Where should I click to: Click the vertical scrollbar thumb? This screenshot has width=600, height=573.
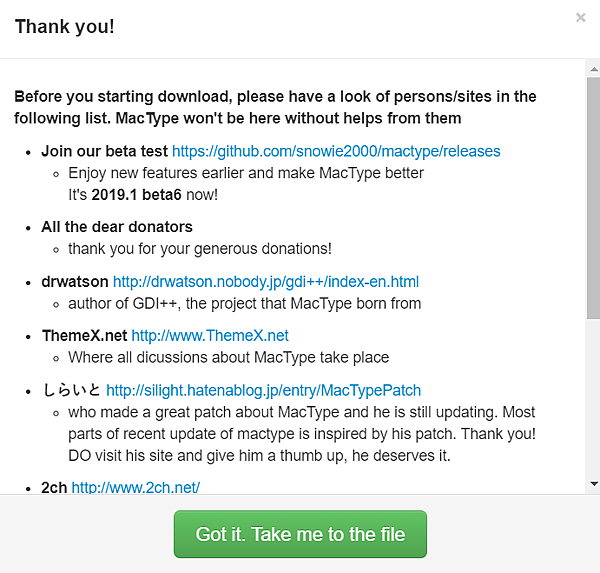(x=593, y=198)
